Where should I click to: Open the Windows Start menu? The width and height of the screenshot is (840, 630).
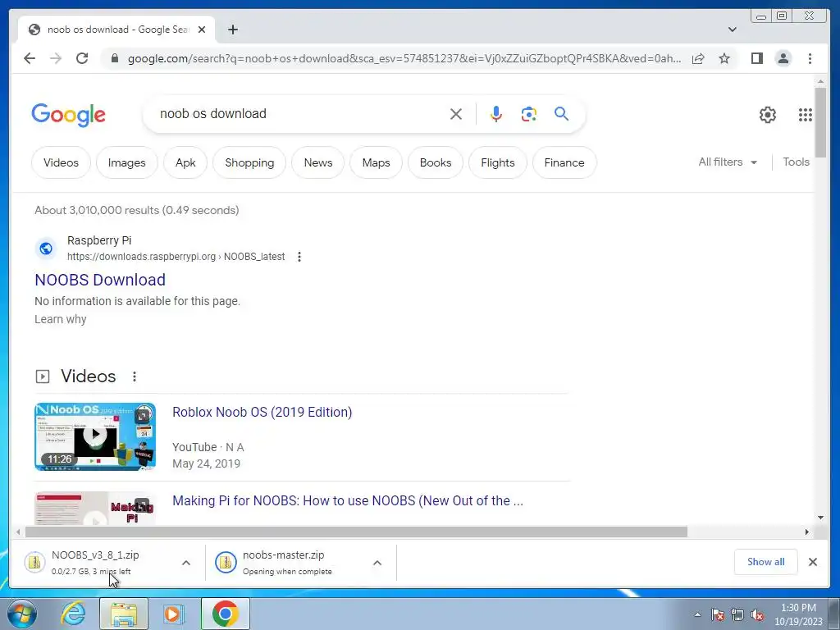coord(21,614)
